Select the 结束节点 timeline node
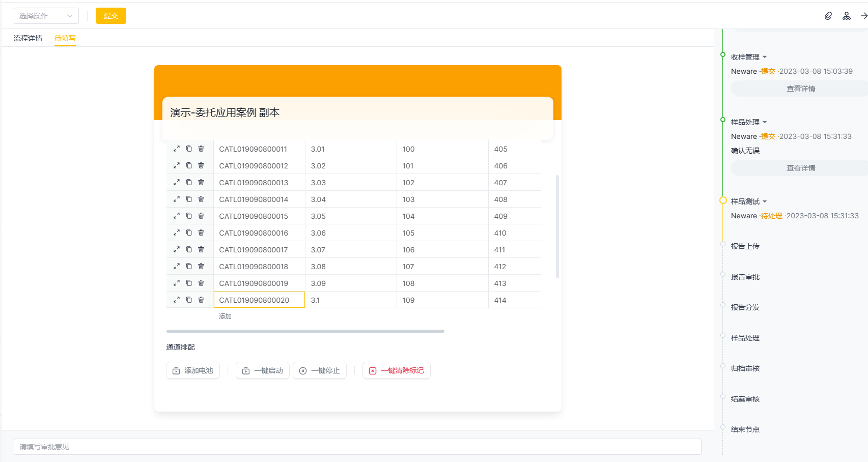 point(745,429)
